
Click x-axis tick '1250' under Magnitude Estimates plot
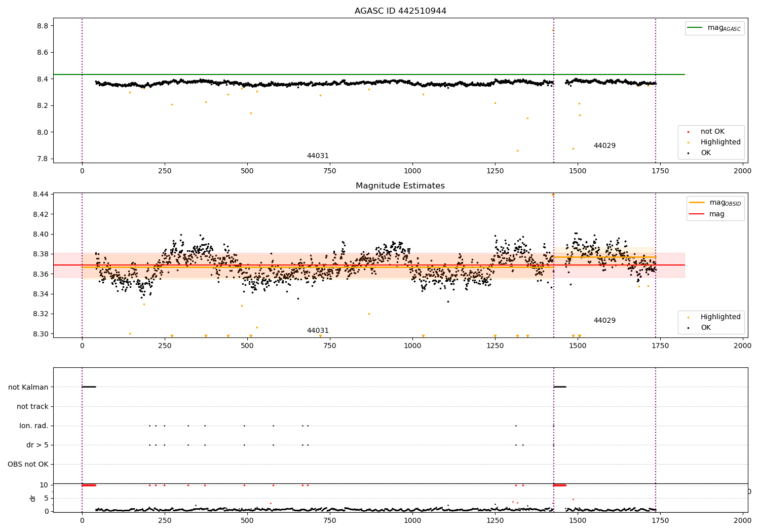click(x=495, y=346)
